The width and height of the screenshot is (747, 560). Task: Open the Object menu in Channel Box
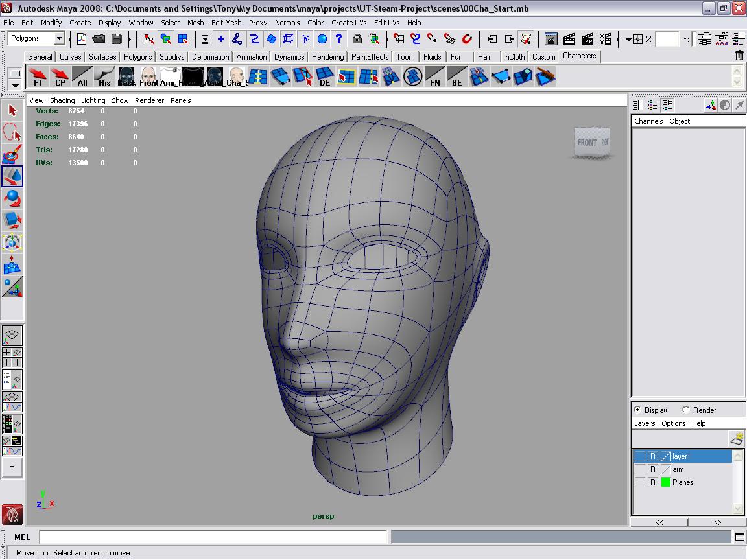click(680, 121)
